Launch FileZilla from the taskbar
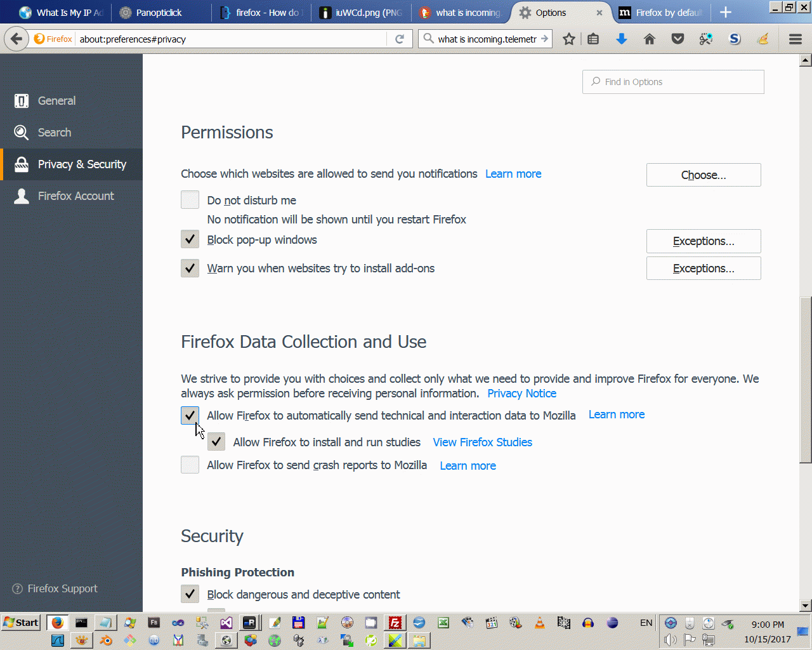The image size is (812, 650). (x=395, y=623)
